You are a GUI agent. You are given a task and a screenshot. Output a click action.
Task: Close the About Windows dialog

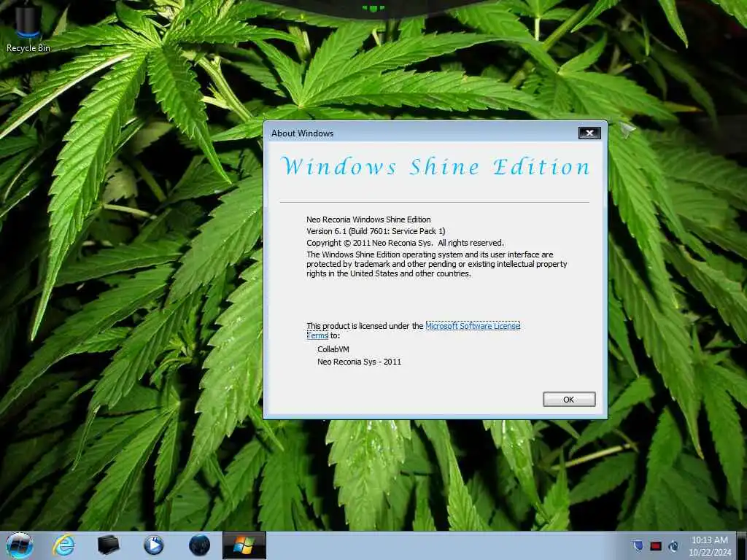[x=589, y=133]
